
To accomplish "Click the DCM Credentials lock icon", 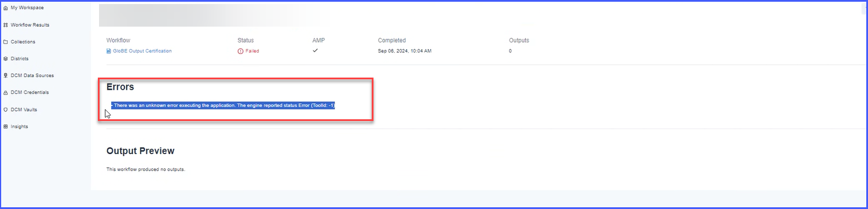I will [x=5, y=93].
